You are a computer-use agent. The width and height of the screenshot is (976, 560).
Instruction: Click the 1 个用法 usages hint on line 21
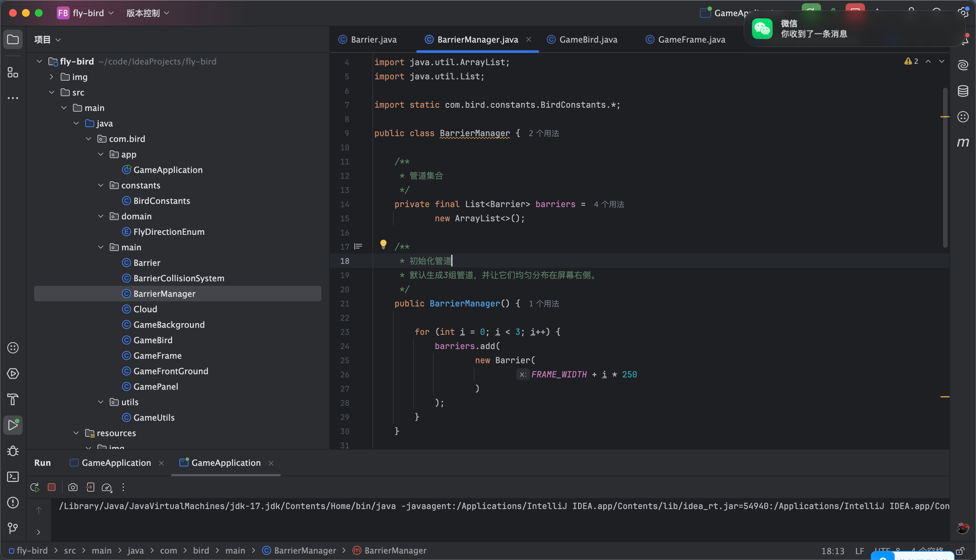(544, 304)
